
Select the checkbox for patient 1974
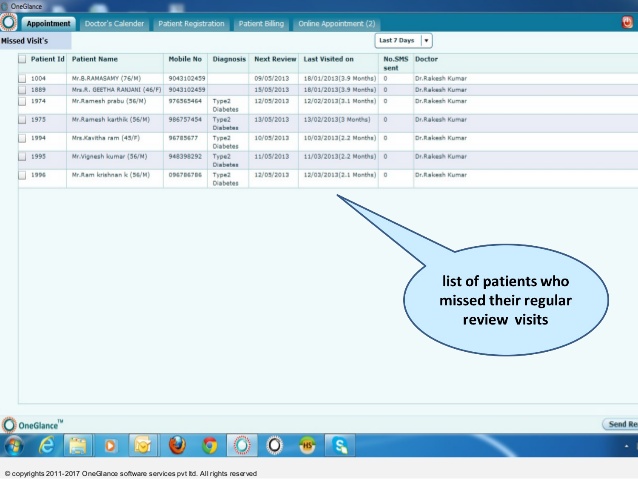[x=23, y=101]
